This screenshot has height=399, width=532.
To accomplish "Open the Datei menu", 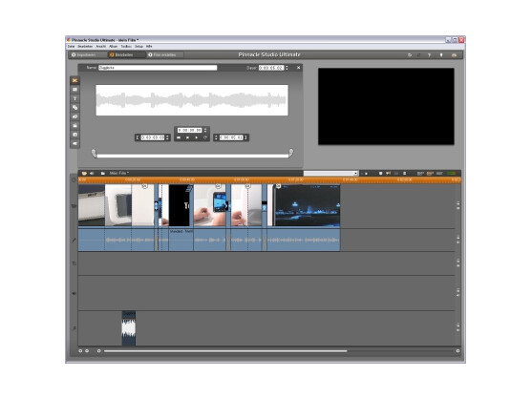I will pos(71,47).
